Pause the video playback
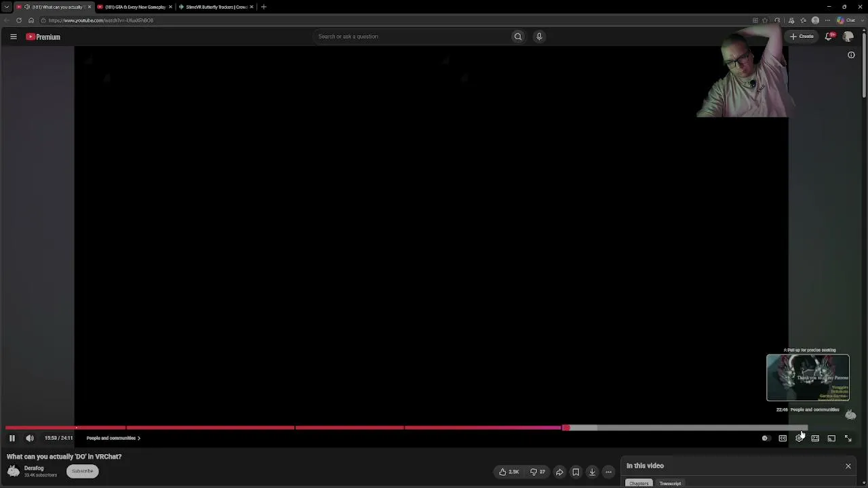This screenshot has width=868, height=488. 12,438
